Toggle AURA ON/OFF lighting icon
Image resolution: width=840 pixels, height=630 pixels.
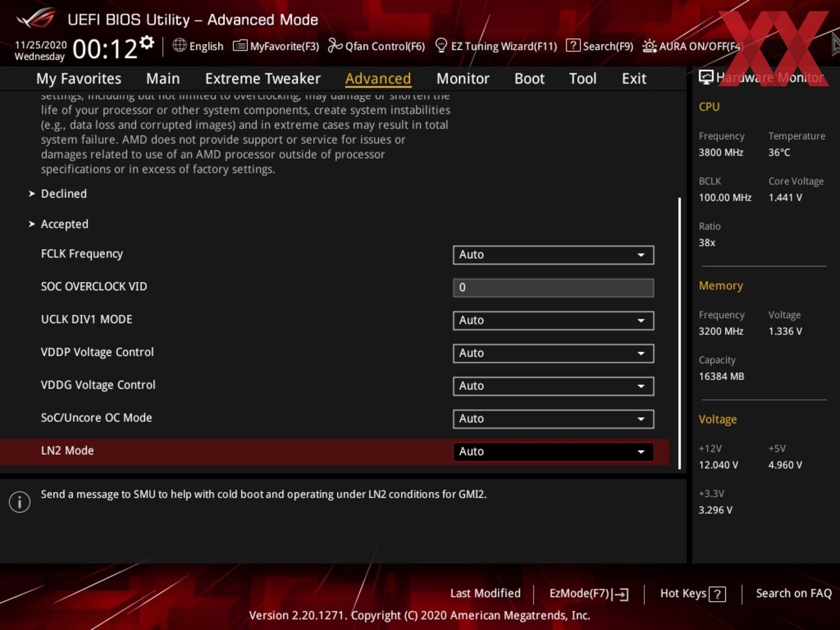tap(649, 46)
